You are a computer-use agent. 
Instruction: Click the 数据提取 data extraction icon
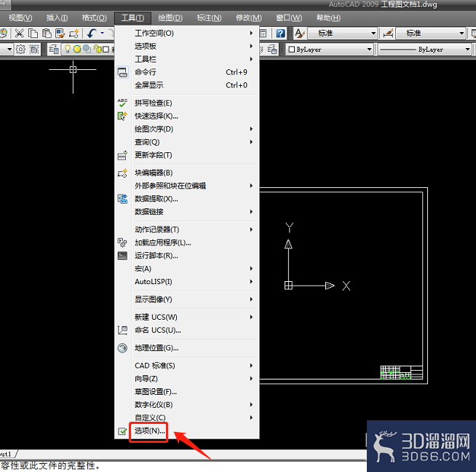coord(122,199)
